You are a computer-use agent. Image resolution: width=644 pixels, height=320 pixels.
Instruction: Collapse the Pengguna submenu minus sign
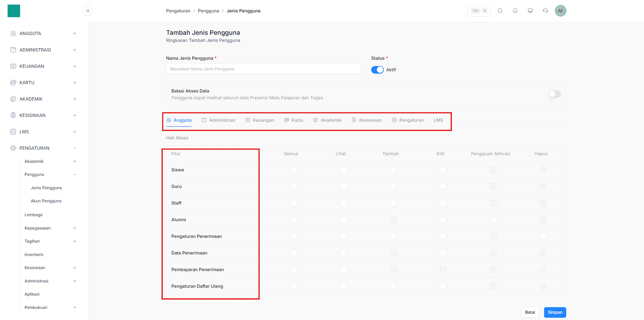point(74,174)
